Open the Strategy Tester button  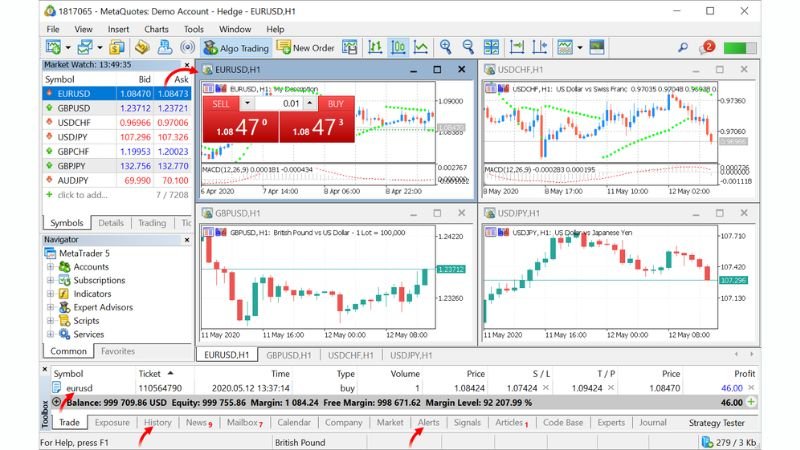(x=716, y=422)
